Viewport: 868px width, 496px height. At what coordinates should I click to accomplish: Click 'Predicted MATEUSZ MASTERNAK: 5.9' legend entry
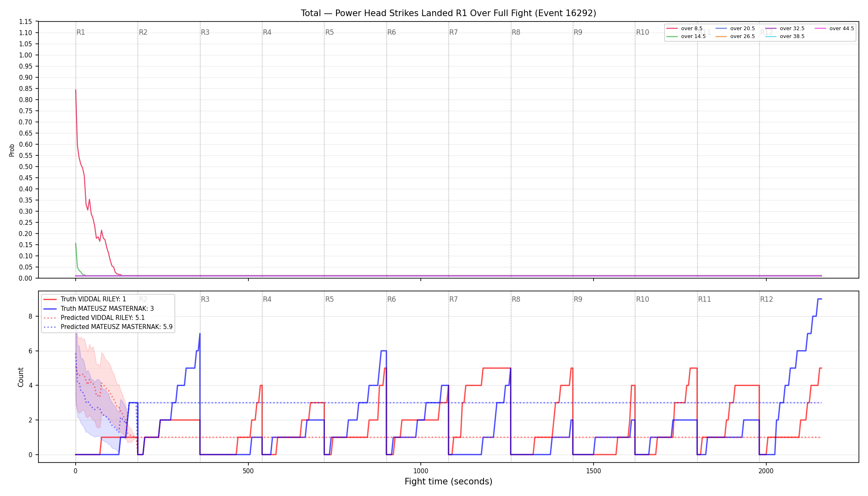(108, 327)
